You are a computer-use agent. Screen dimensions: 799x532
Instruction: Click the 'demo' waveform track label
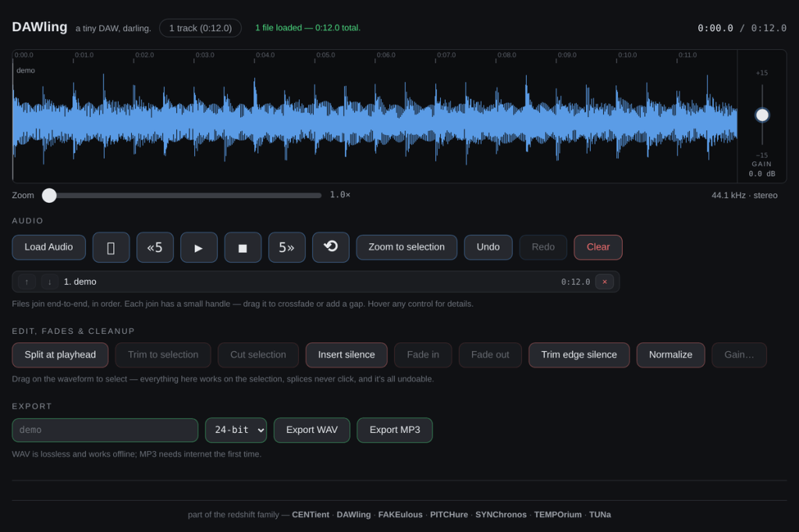(26, 70)
